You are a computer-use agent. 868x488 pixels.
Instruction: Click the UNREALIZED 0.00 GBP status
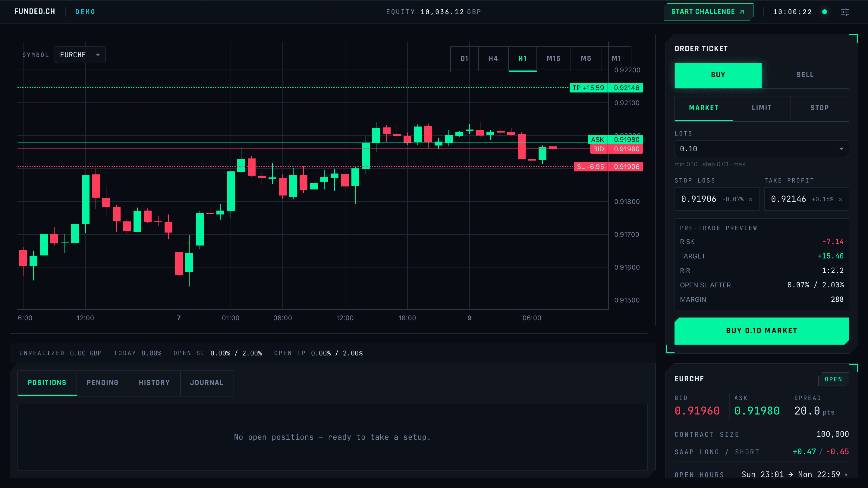(x=61, y=353)
